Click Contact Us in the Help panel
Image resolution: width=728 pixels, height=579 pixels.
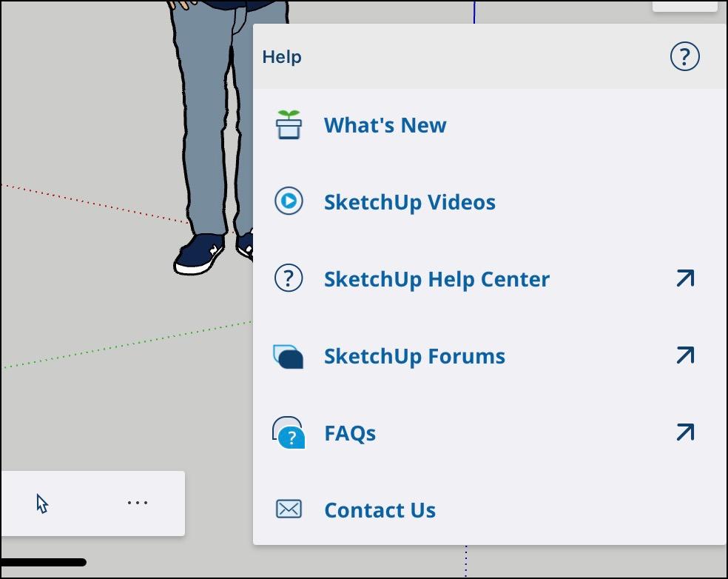[380, 509]
